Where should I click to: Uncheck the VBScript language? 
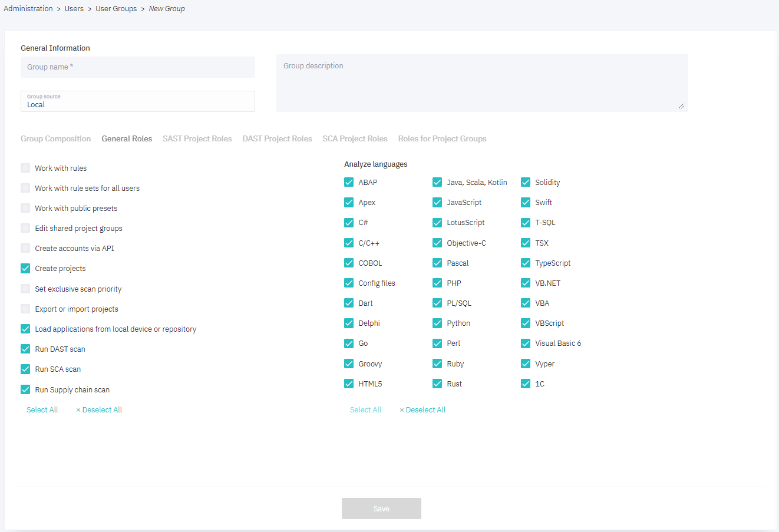526,323
